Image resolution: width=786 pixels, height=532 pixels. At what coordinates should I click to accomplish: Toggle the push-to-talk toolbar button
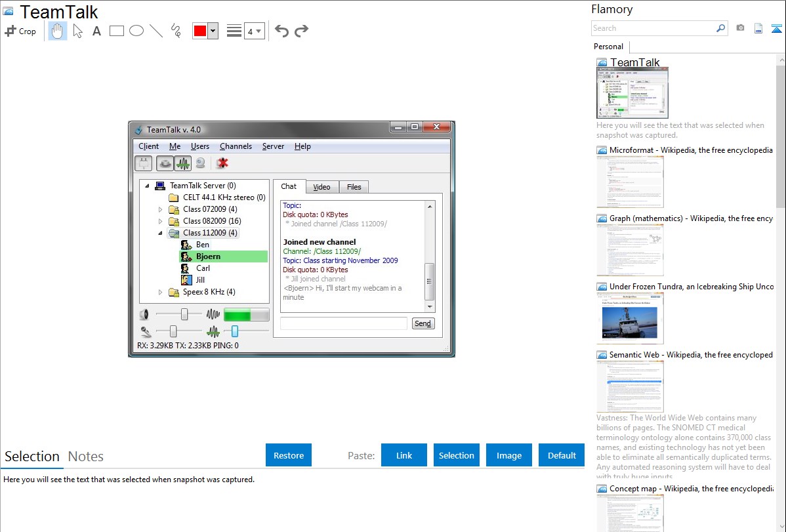point(165,163)
